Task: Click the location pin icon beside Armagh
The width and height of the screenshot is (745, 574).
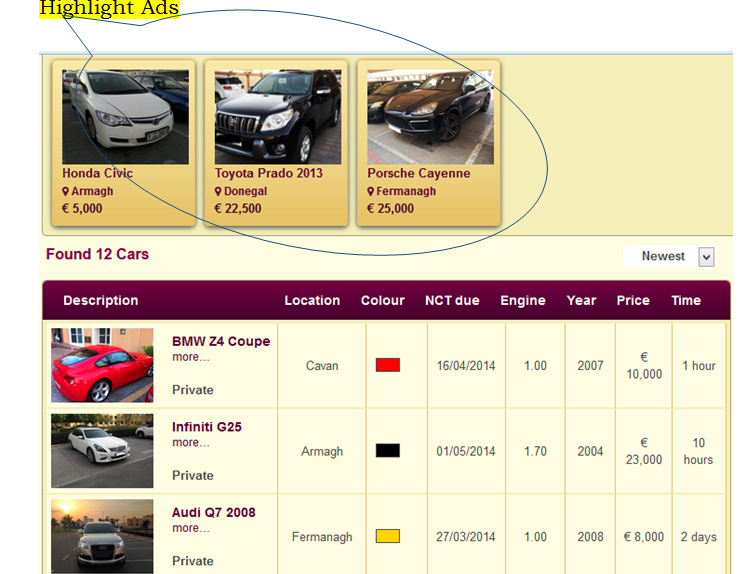Action: [x=66, y=191]
